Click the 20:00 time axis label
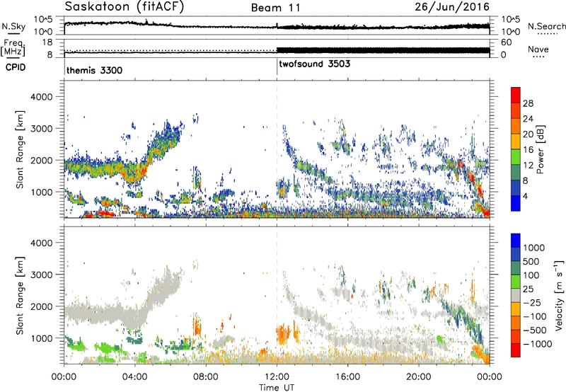The height and width of the screenshot is (392, 566). [419, 377]
